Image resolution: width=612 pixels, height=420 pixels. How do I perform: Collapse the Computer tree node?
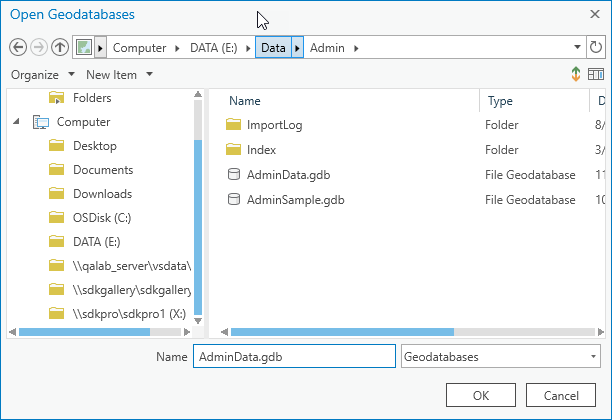coord(16,122)
